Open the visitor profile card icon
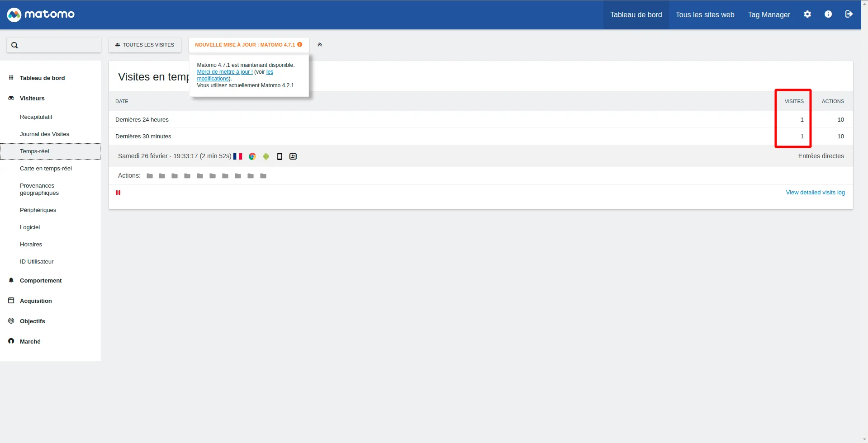 click(293, 156)
